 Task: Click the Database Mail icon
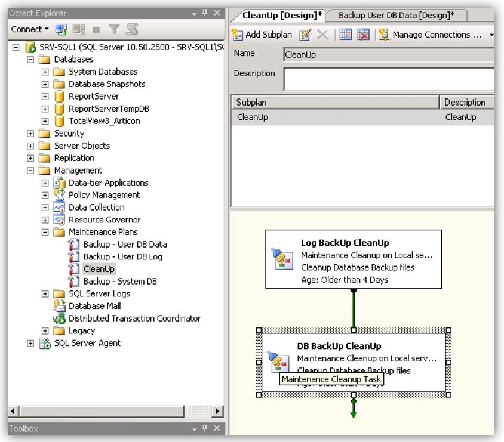point(60,306)
